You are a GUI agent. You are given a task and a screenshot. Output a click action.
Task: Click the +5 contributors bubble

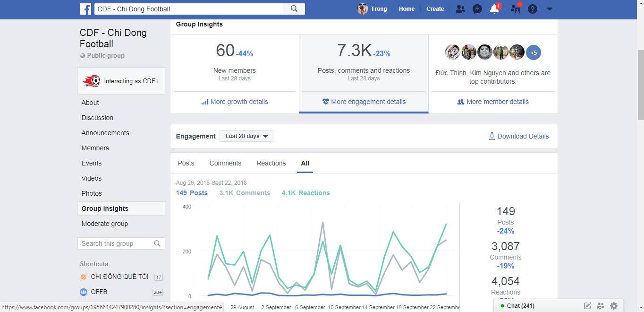[x=534, y=53]
